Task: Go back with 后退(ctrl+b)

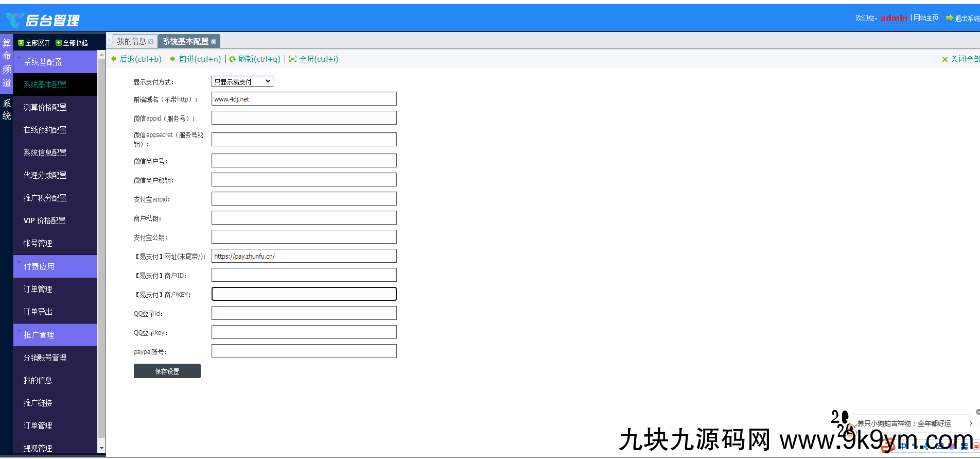Action: tap(136, 59)
